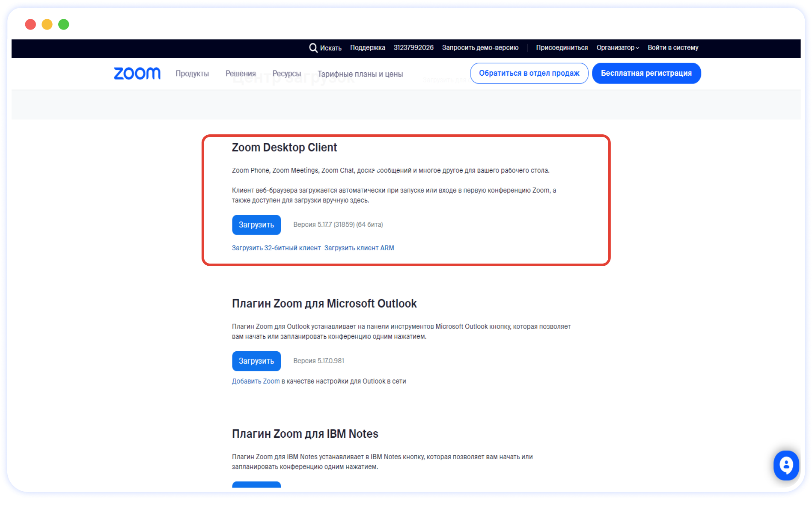
Task: Open the Zoom logo home link
Action: point(137,74)
